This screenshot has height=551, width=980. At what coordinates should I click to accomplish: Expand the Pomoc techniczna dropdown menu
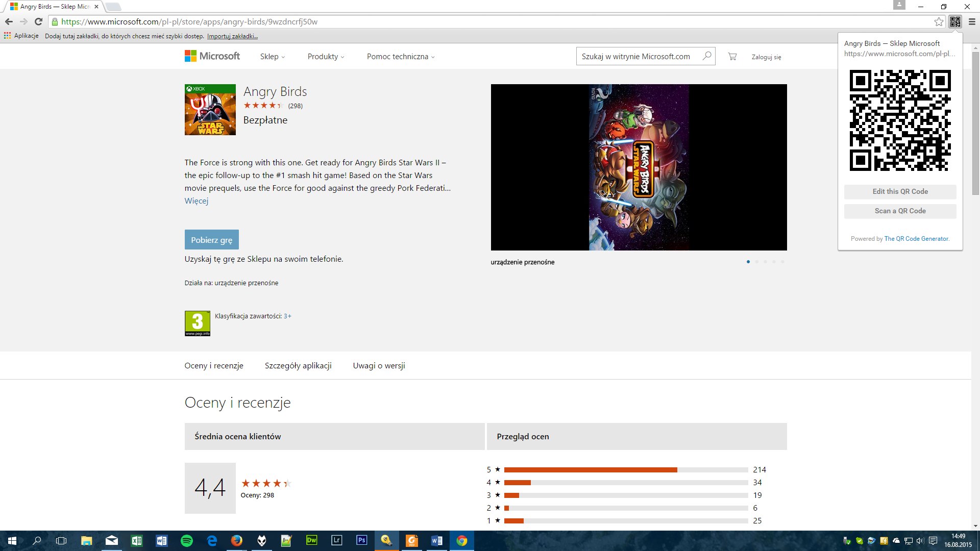point(401,57)
